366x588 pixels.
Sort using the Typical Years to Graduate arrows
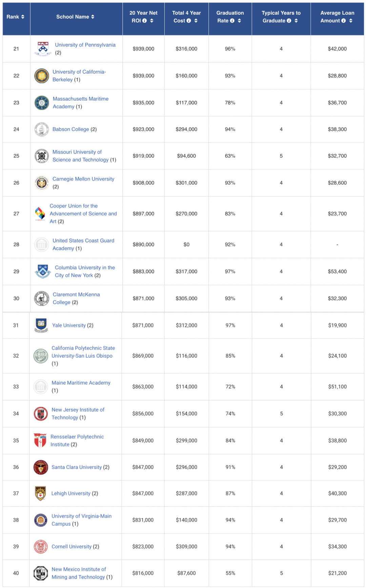(x=296, y=21)
